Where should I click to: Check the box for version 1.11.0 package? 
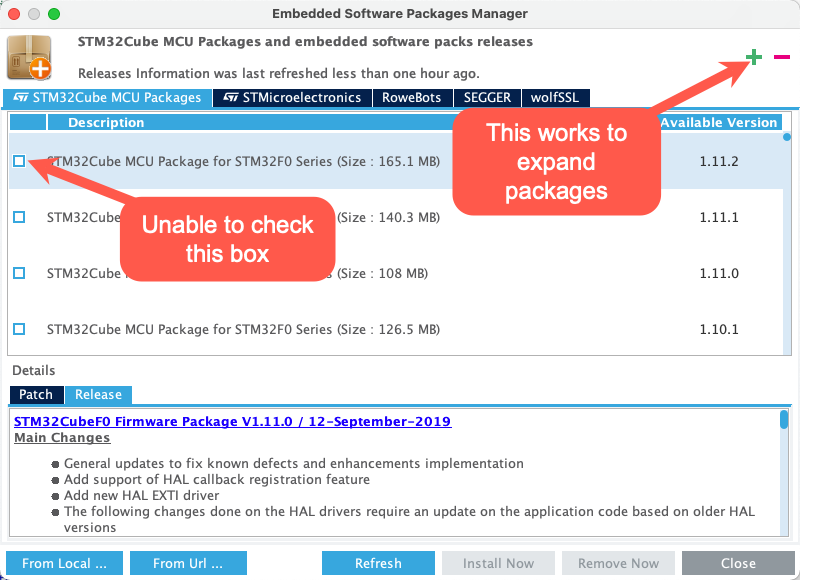pyautogui.click(x=19, y=273)
